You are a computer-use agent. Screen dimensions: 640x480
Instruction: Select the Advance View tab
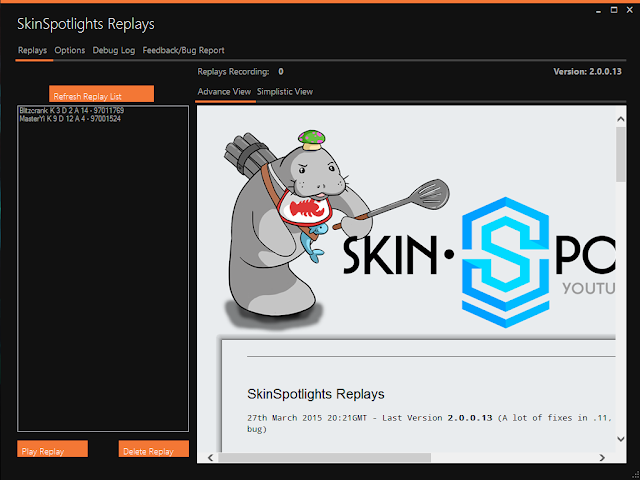click(x=224, y=92)
